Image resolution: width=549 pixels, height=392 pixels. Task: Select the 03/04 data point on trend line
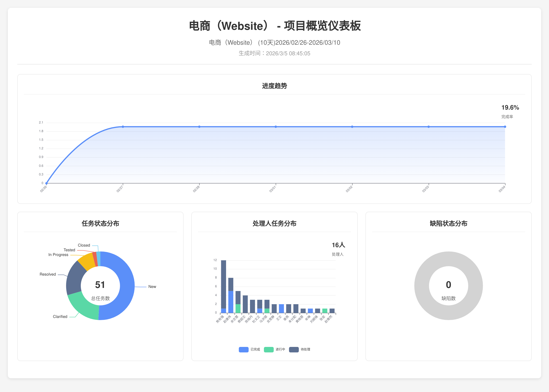coord(505,127)
